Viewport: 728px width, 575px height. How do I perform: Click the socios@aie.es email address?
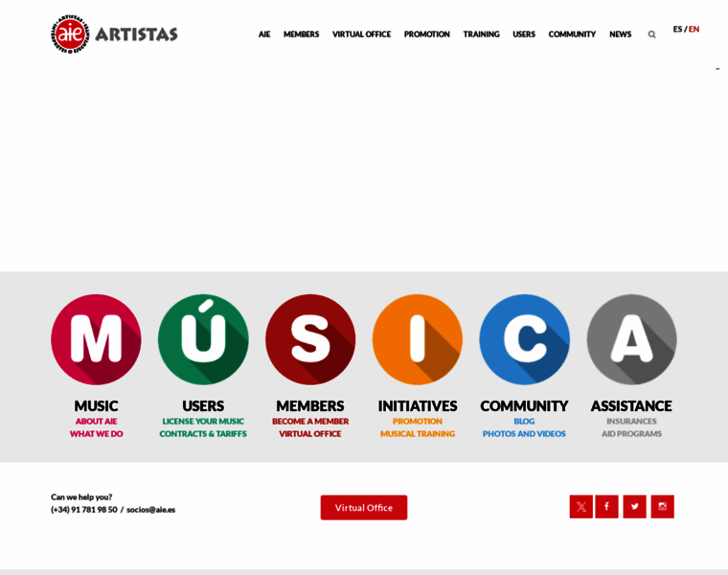pyautogui.click(x=151, y=510)
